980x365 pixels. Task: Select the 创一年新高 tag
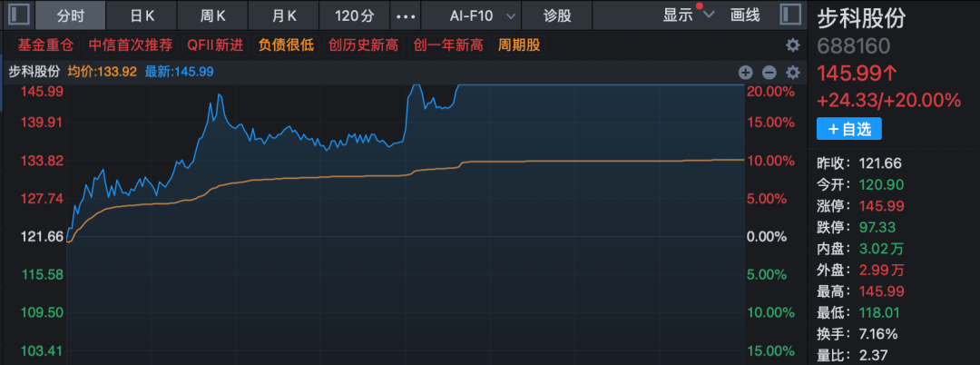coord(449,45)
